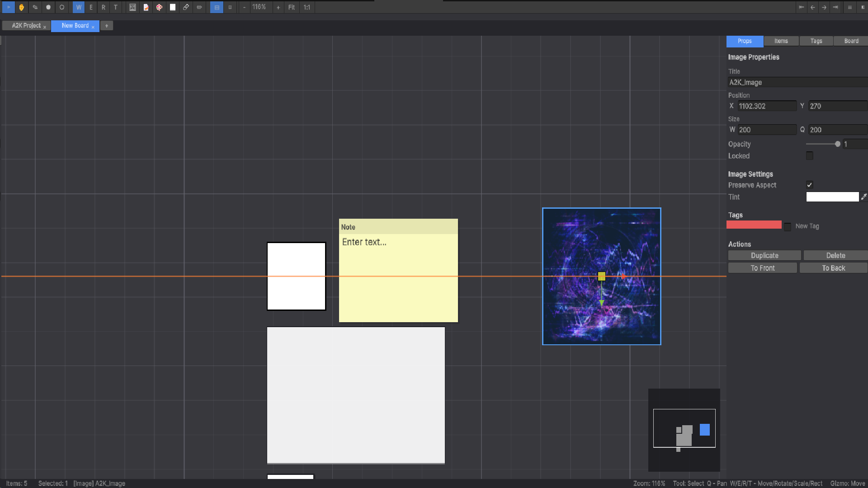Click the To Back button
Image resolution: width=868 pixels, height=488 pixels.
[833, 268]
